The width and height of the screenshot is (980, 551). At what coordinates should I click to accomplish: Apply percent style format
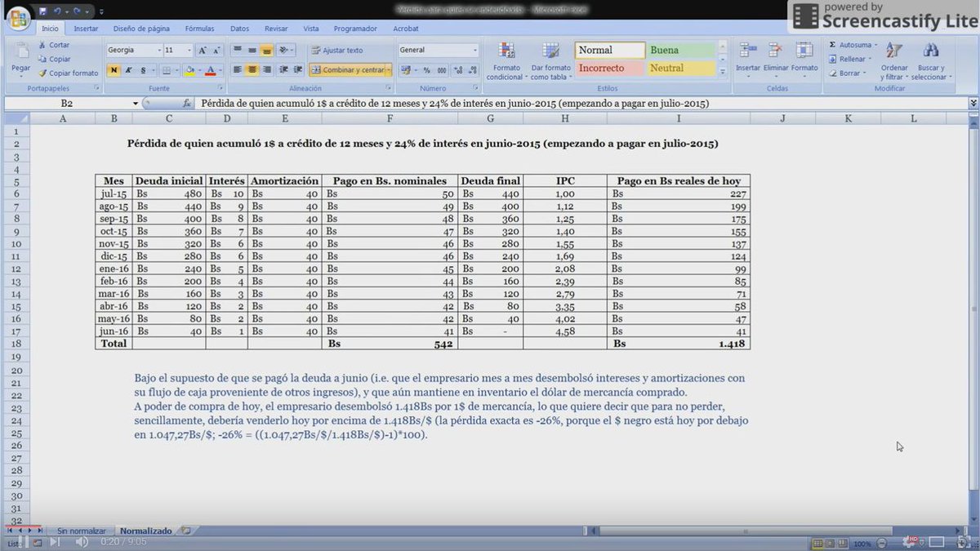427,70
